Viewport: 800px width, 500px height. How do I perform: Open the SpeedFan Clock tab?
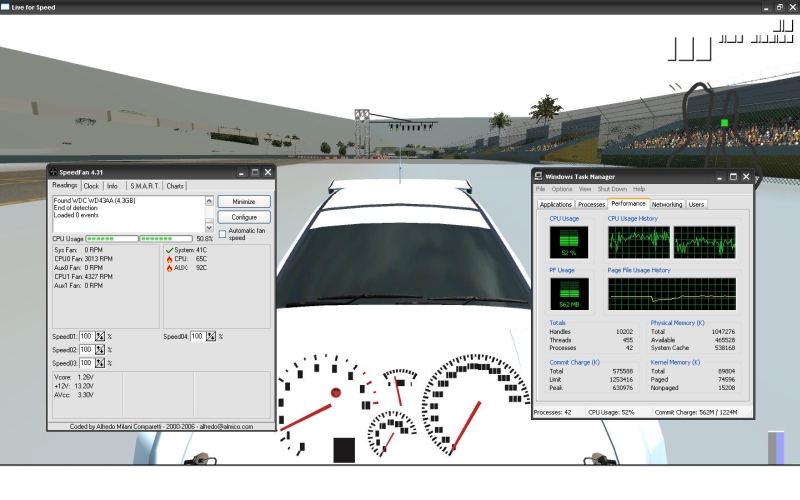click(91, 186)
